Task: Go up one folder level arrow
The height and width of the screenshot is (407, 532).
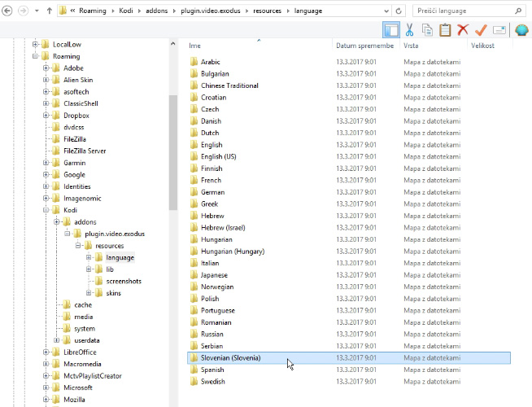Action: click(50, 11)
